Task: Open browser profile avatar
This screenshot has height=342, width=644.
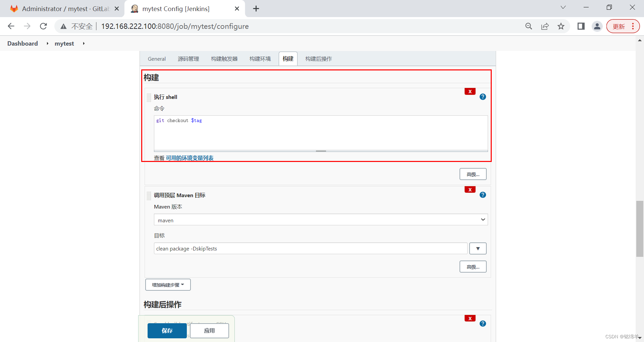Action: click(597, 26)
